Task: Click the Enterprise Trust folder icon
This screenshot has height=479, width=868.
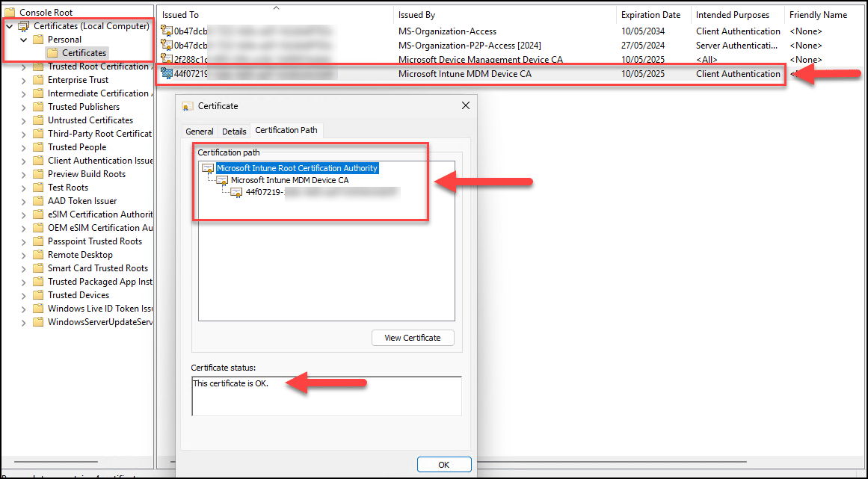Action: 38,80
